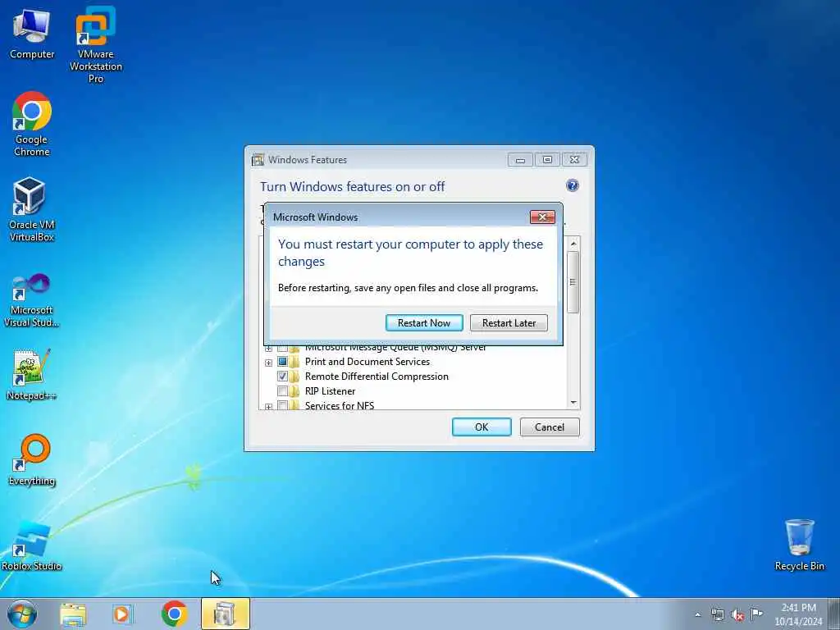840x630 pixels.
Task: Select the Notepad++ desktop shortcut
Action: click(32, 374)
